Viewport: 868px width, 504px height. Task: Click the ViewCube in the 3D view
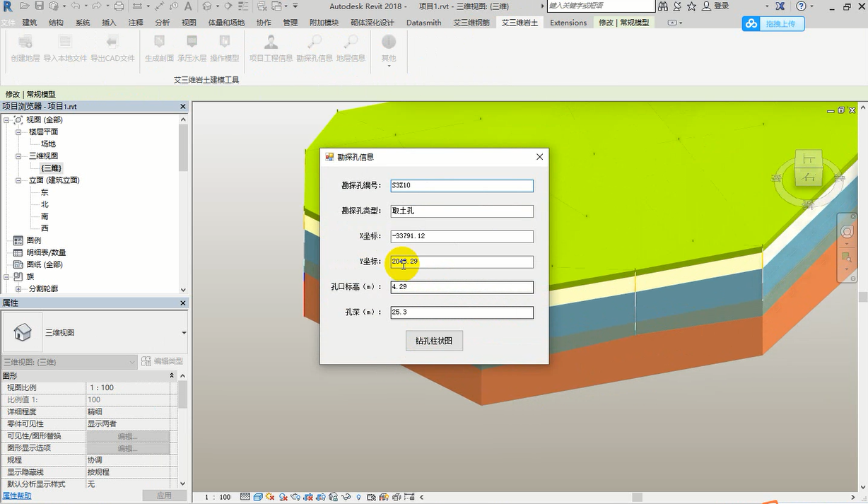[809, 168]
